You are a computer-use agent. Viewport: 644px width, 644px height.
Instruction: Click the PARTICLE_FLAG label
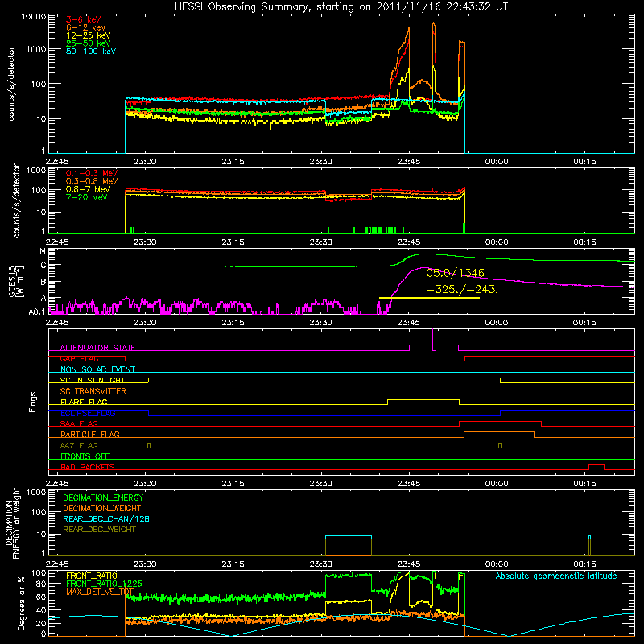(90, 434)
